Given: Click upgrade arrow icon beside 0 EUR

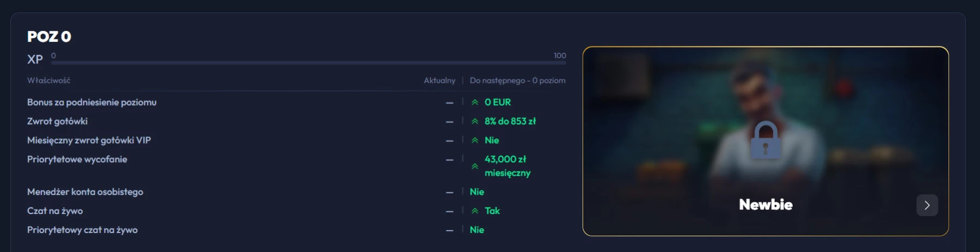Looking at the screenshot, I should point(475,102).
